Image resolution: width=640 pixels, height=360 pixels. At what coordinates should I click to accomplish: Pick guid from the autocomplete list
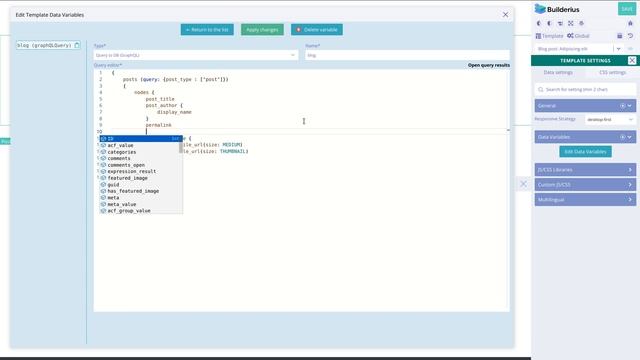(x=141, y=184)
